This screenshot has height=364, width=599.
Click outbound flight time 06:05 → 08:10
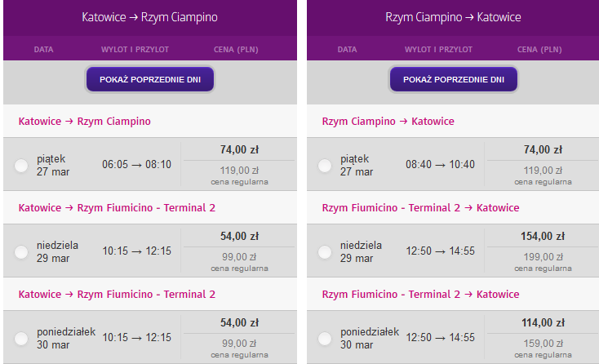click(136, 165)
